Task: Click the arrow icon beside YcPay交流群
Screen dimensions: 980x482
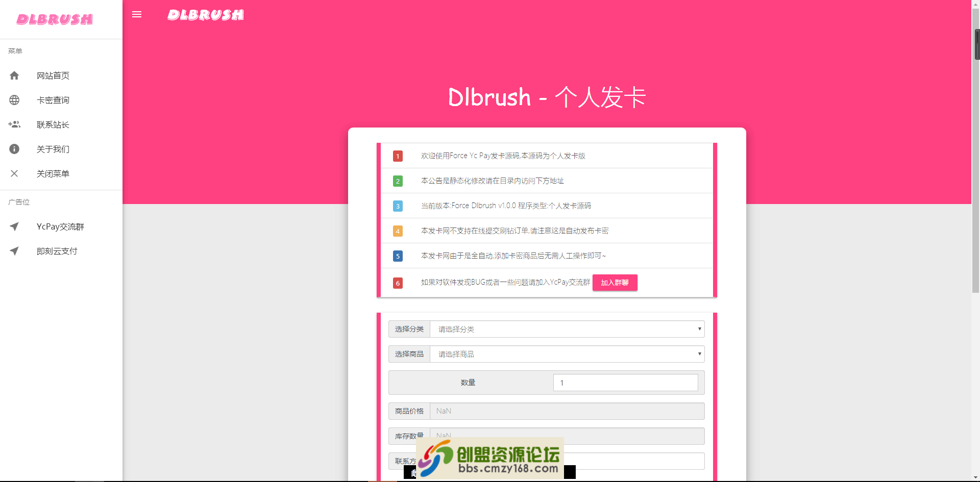Action: click(x=14, y=226)
